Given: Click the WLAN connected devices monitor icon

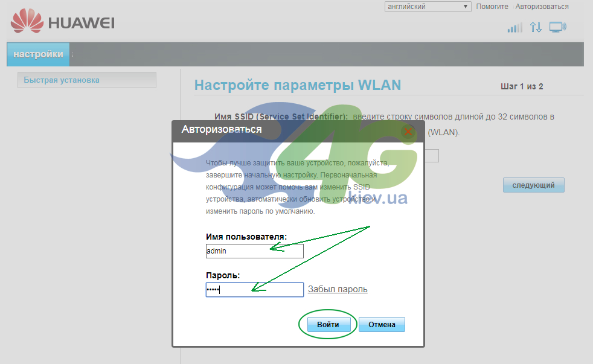Looking at the screenshot, I should 558,27.
